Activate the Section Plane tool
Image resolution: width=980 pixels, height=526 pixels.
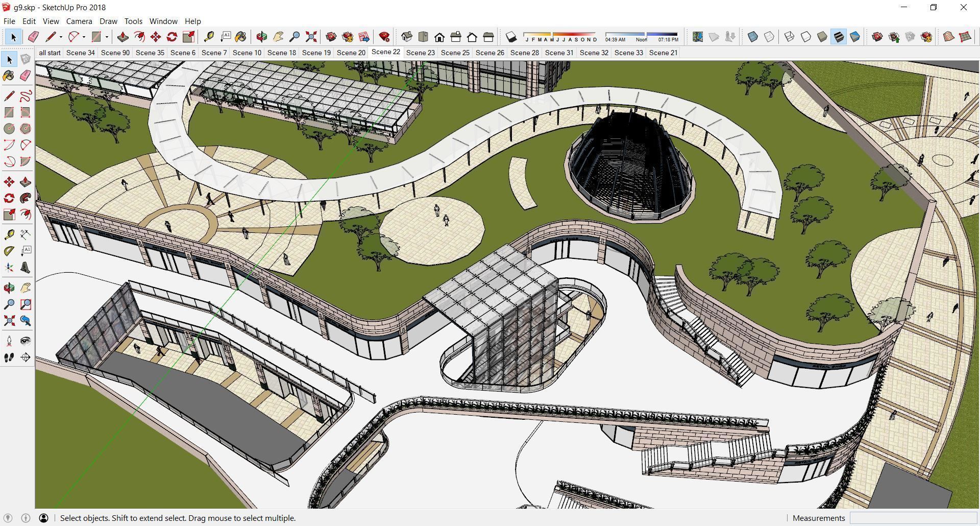(x=26, y=357)
